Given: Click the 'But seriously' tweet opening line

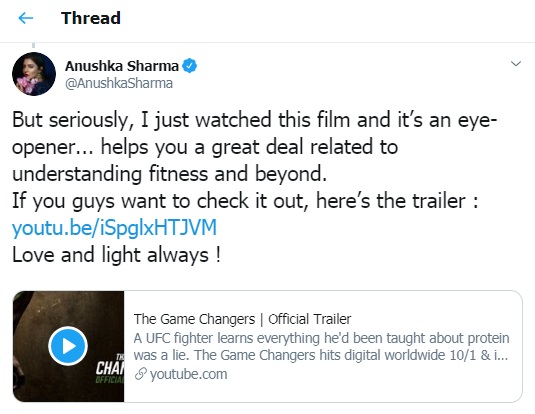Looking at the screenshot, I should tap(254, 120).
